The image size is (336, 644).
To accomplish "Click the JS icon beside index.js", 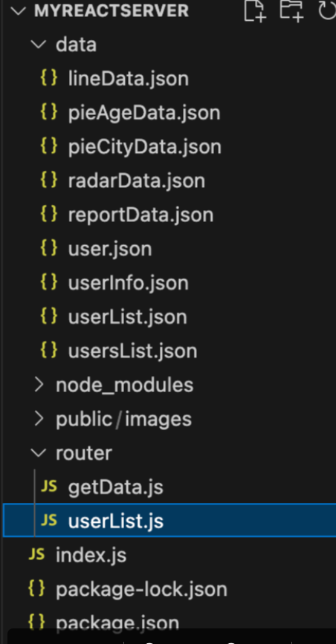I will 36,555.
